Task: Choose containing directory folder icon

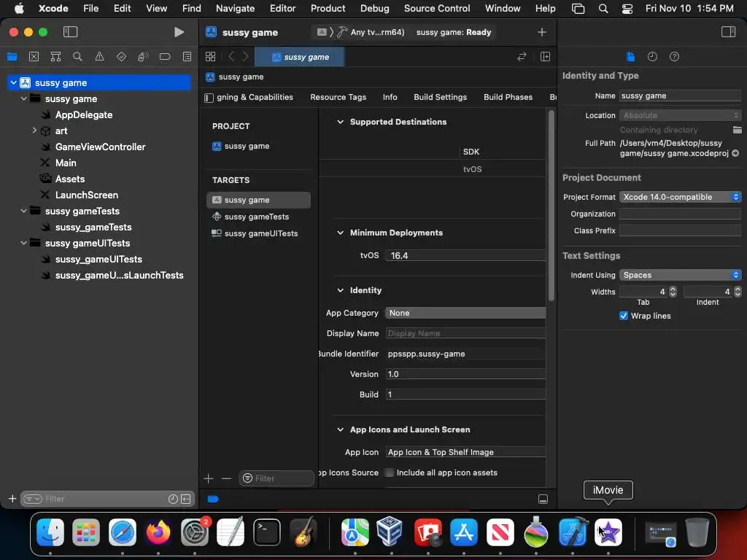Action: pos(737,130)
